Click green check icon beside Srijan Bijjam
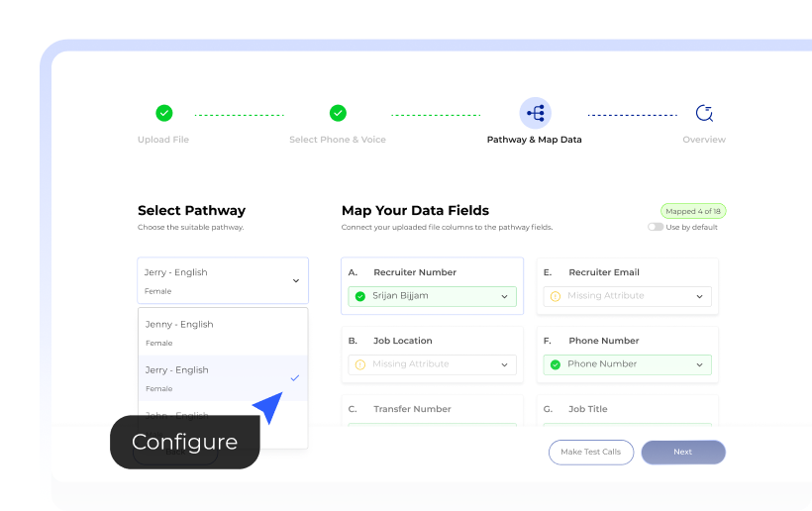The width and height of the screenshot is (812, 511). point(360,296)
